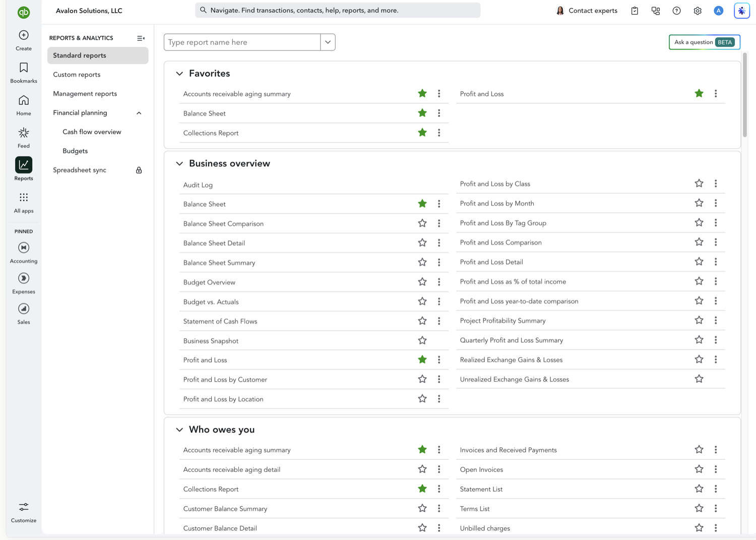Click the report name search field
This screenshot has width=756, height=540.
(x=242, y=42)
